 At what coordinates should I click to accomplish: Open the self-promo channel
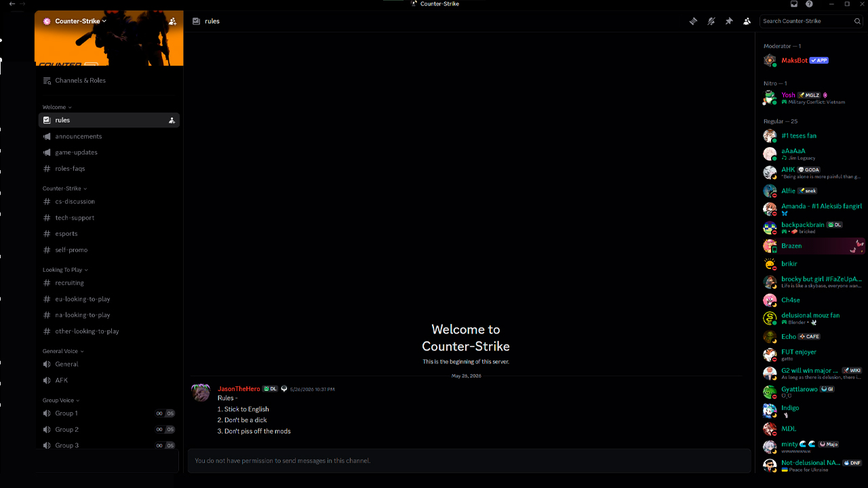tap(109, 250)
